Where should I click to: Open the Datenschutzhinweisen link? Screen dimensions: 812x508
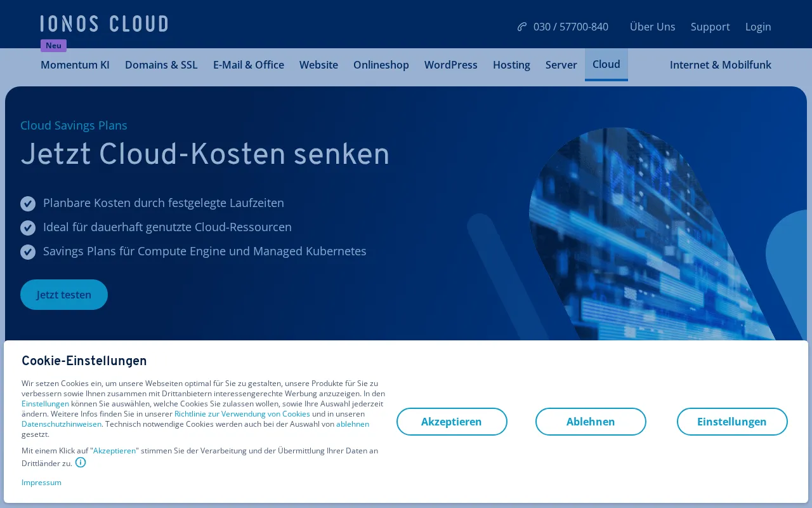62,424
